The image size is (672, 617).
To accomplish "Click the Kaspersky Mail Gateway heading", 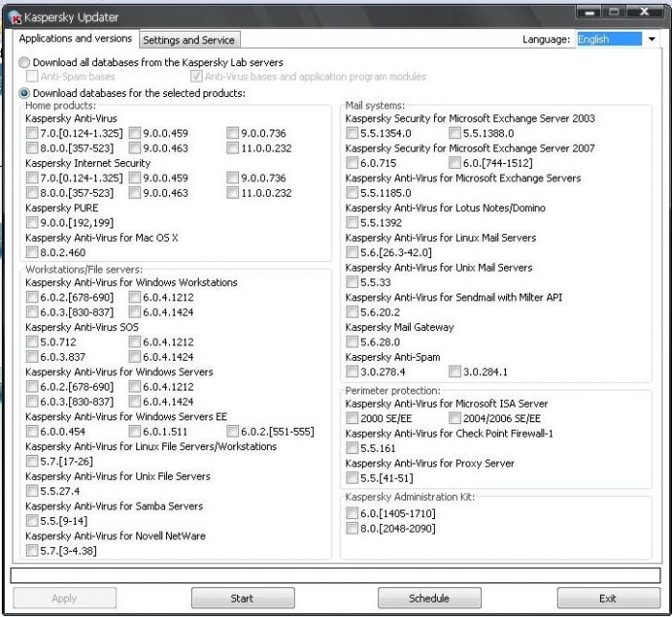I will coord(399,327).
